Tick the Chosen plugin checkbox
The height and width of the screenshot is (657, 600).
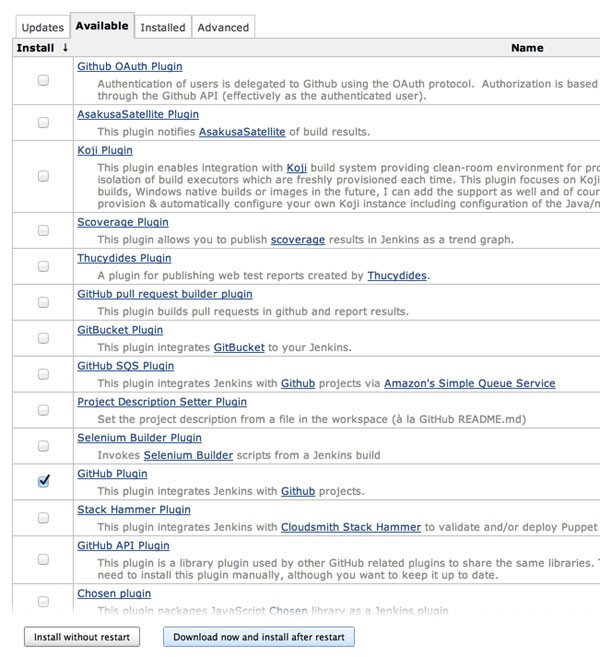[43, 602]
